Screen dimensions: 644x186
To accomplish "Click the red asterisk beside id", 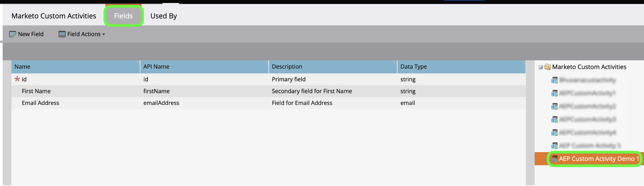I will tap(17, 79).
